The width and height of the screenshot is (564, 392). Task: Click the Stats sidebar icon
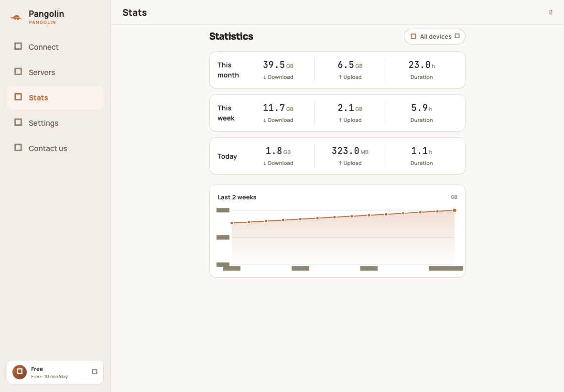click(18, 97)
